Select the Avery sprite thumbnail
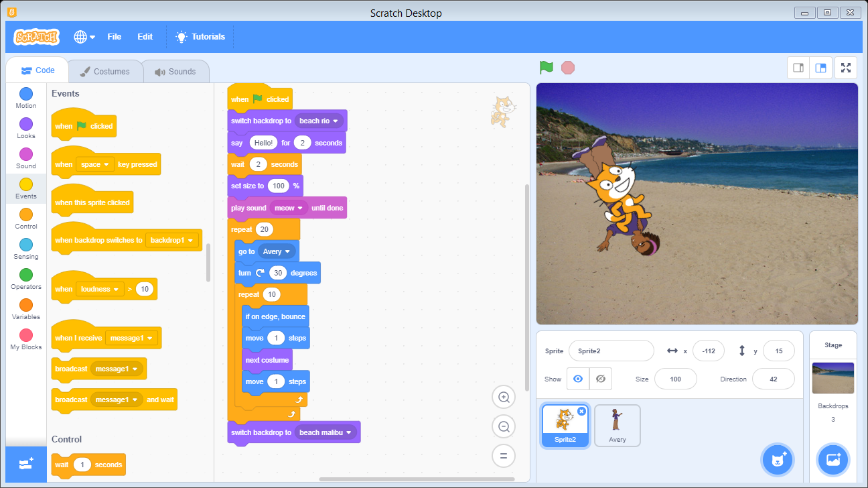 pyautogui.click(x=617, y=425)
